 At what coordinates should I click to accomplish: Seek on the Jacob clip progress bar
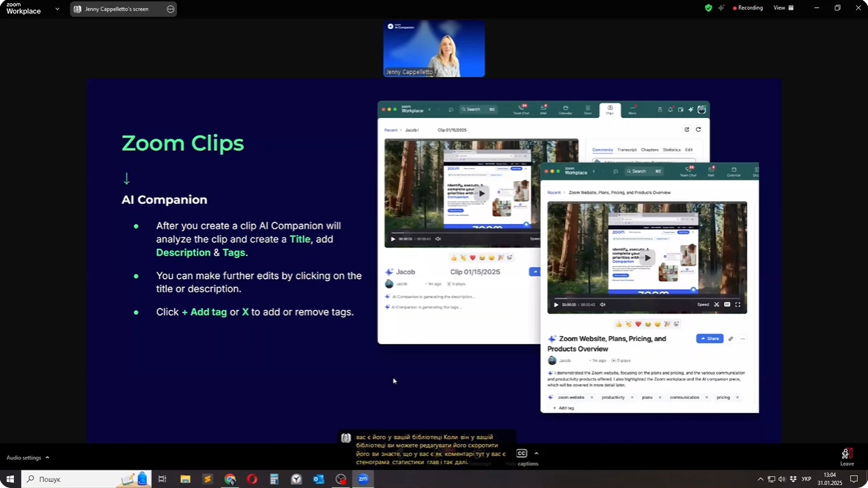[x=465, y=233]
